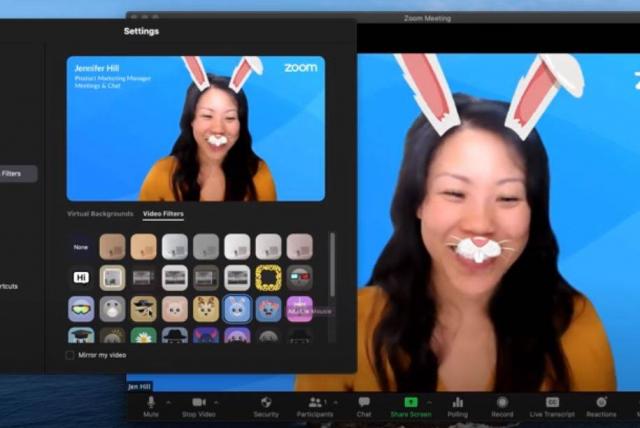Apply the yellow sunflower frame filter
640x428 pixels.
(268, 278)
